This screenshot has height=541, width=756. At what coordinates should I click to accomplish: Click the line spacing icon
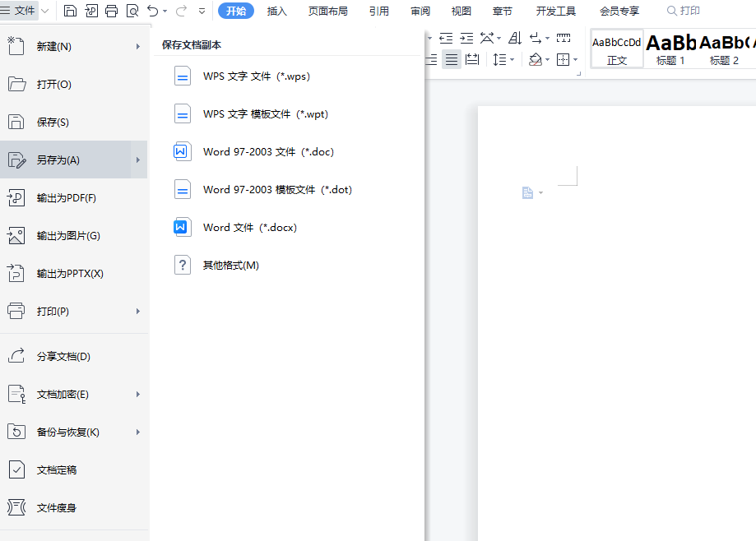click(499, 60)
